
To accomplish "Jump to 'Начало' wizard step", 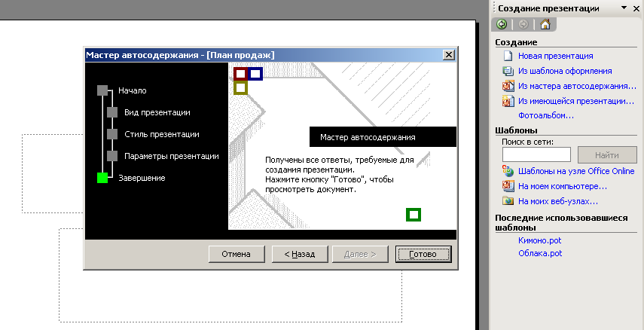I will pyautogui.click(x=133, y=90).
